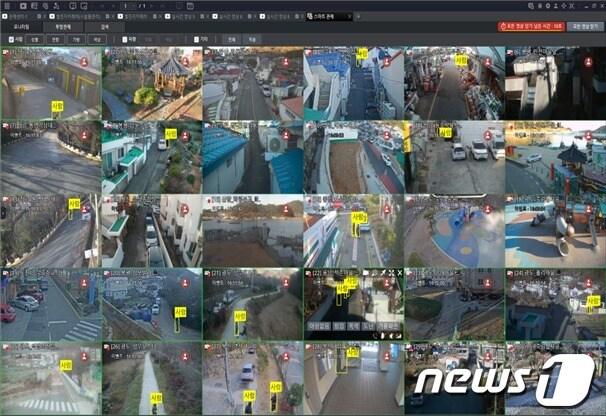Close the 스마트 관제 tab
This screenshot has height=420, width=606.
(349, 17)
